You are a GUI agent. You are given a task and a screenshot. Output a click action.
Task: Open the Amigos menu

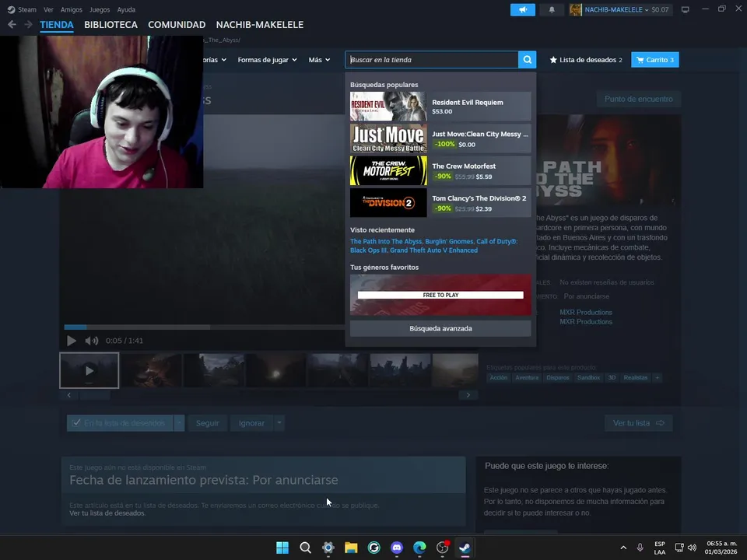click(x=72, y=9)
